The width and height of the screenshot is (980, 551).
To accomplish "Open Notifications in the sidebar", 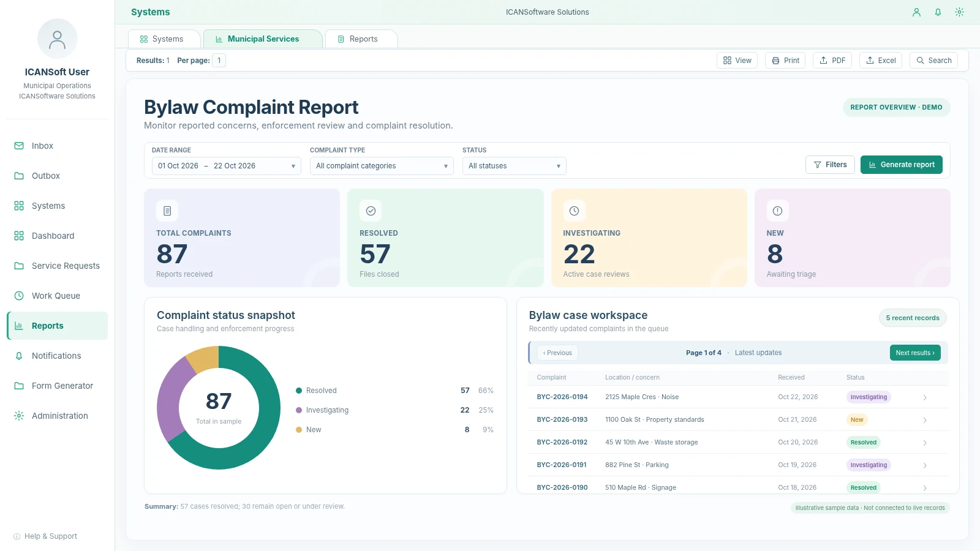I will pos(57,356).
